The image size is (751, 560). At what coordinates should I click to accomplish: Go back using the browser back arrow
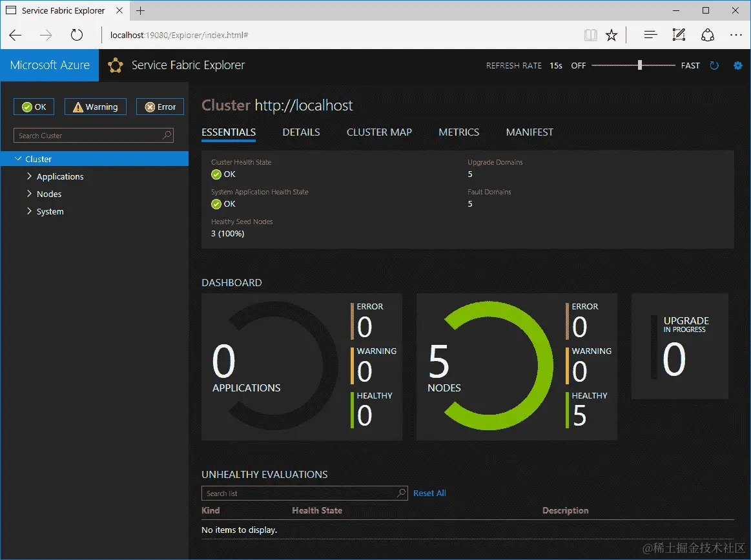pos(15,35)
